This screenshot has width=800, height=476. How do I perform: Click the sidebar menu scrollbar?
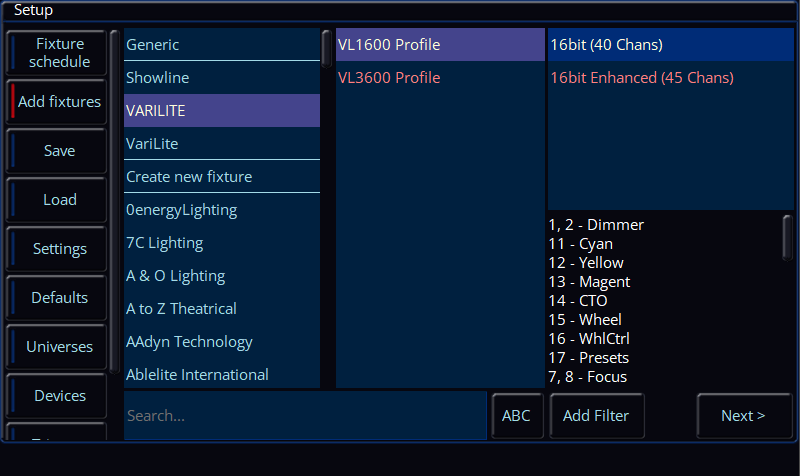click(x=114, y=202)
